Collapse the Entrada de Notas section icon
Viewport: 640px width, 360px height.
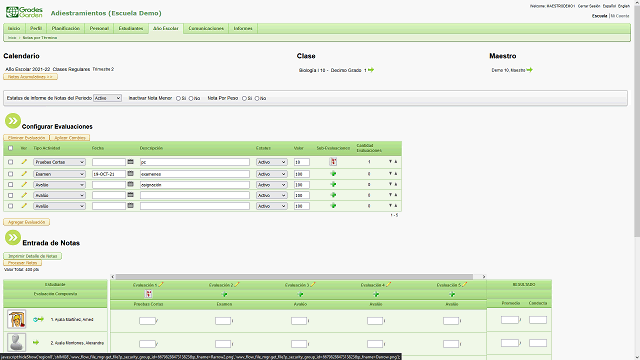(x=13, y=237)
